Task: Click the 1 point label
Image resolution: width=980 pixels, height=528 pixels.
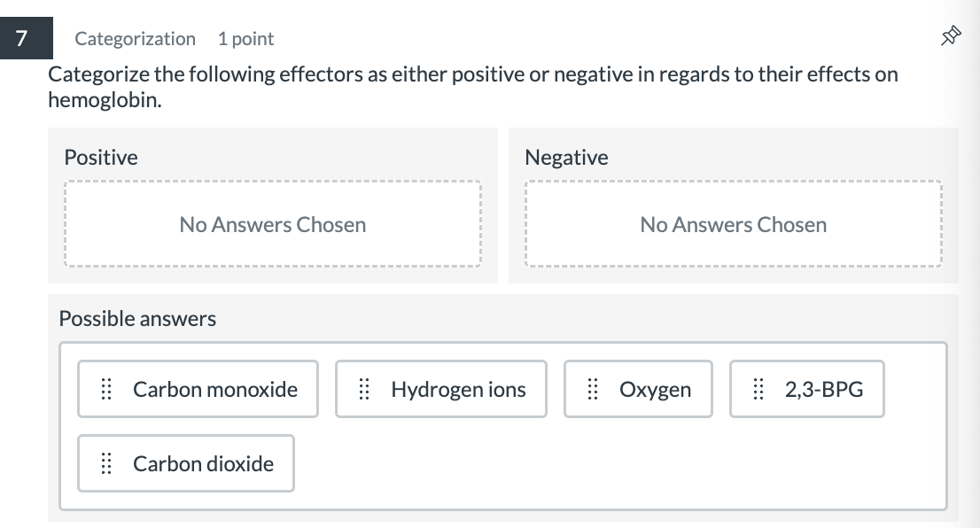Action: coord(245,39)
